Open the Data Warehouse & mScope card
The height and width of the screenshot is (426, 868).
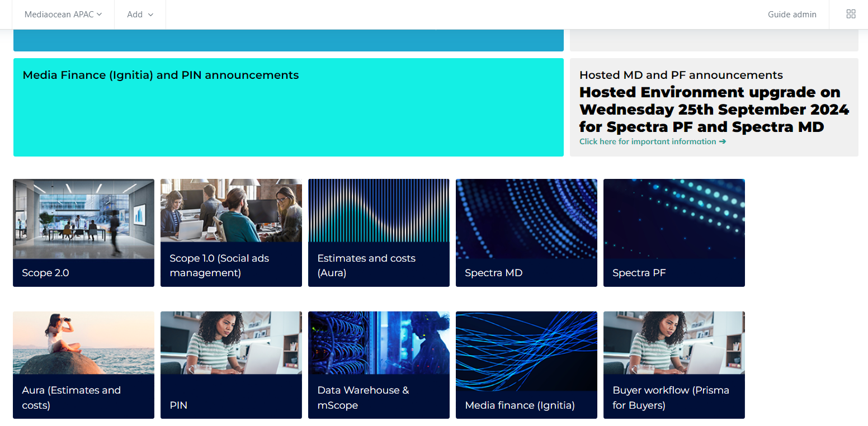point(379,365)
